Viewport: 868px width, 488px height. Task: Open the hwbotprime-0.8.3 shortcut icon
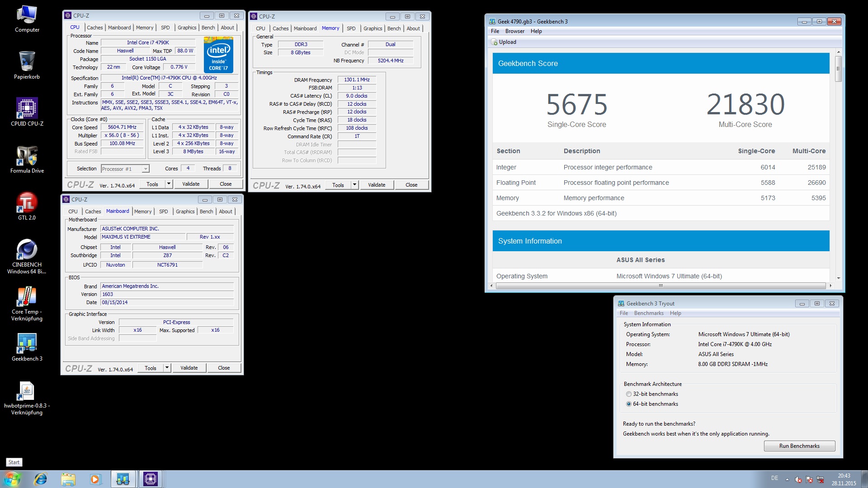point(27,398)
